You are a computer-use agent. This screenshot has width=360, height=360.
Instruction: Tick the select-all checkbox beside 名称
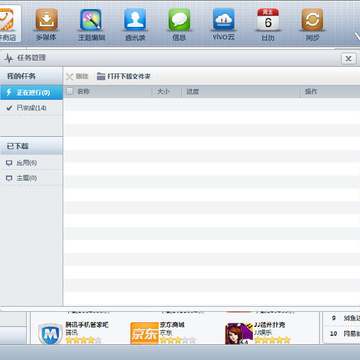[70, 91]
